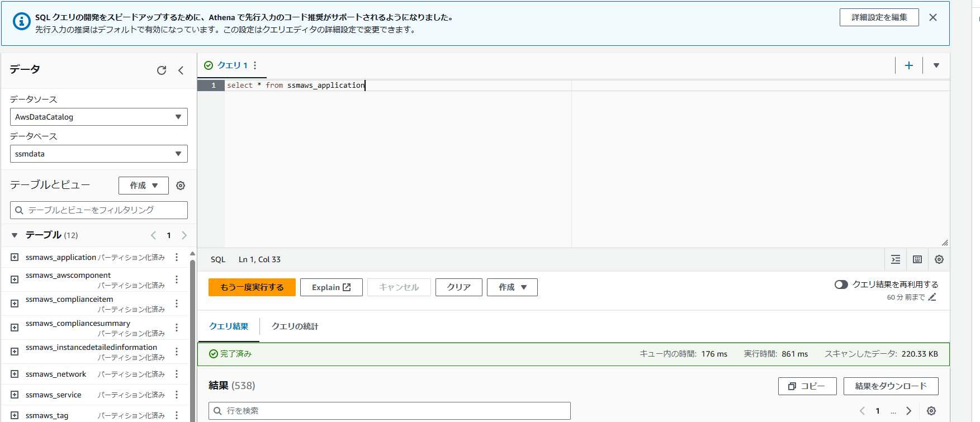Expand the ssmaws_application table
Image resolution: width=980 pixels, height=422 pixels.
(x=15, y=257)
